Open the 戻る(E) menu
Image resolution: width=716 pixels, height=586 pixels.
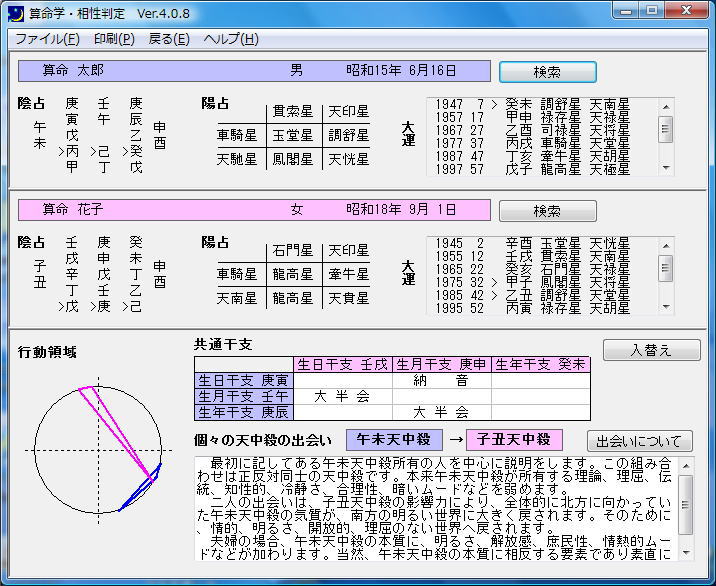pyautogui.click(x=169, y=39)
